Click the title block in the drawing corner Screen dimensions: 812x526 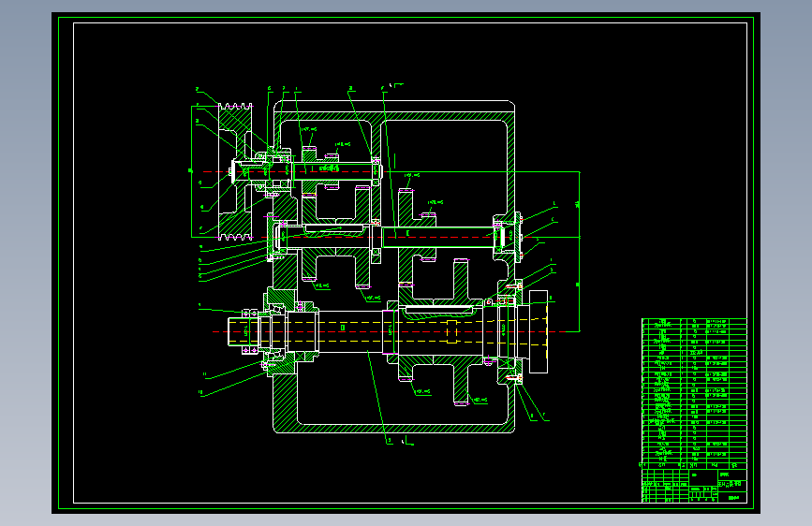[x=694, y=486]
